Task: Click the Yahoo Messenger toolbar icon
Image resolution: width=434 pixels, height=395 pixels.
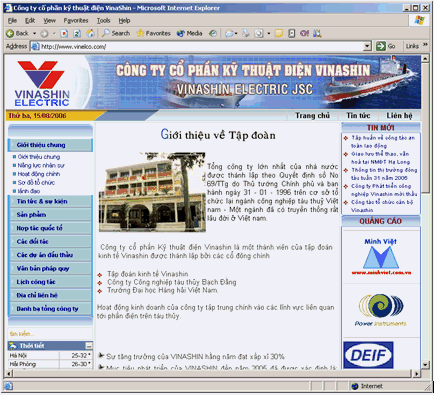Action: (x=304, y=33)
